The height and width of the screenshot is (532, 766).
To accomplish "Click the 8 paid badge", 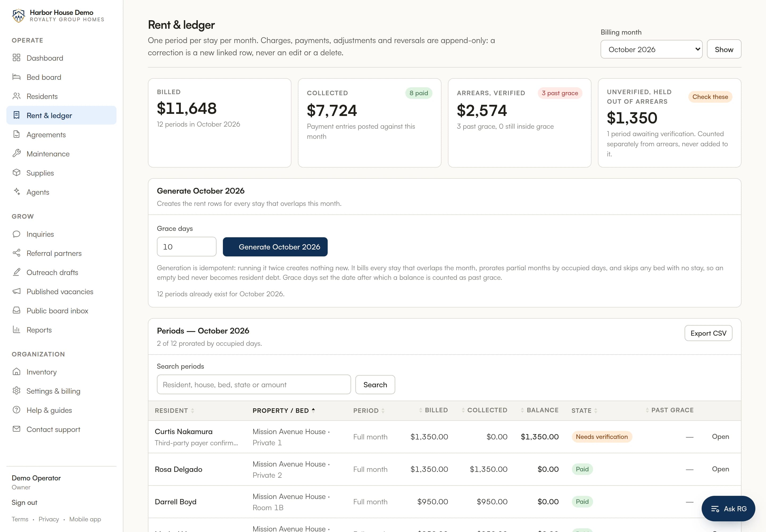I will click(419, 93).
